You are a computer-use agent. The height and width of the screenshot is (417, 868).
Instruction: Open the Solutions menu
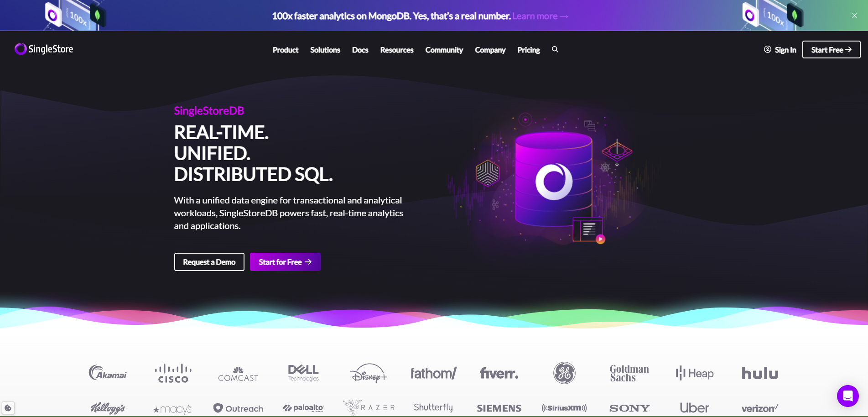tap(325, 50)
